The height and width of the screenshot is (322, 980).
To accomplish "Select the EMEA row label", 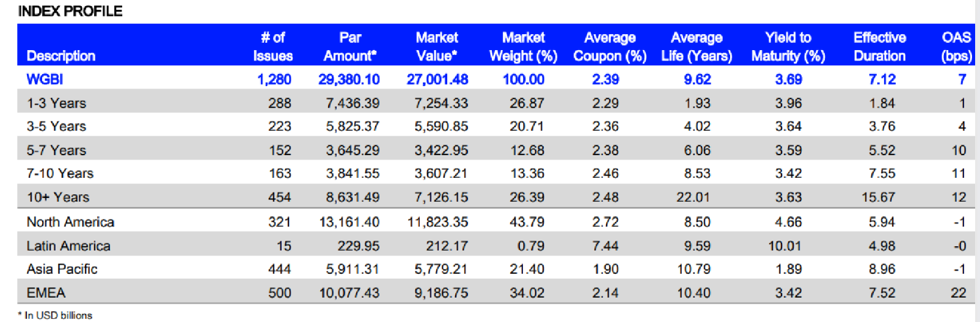I will [46, 293].
